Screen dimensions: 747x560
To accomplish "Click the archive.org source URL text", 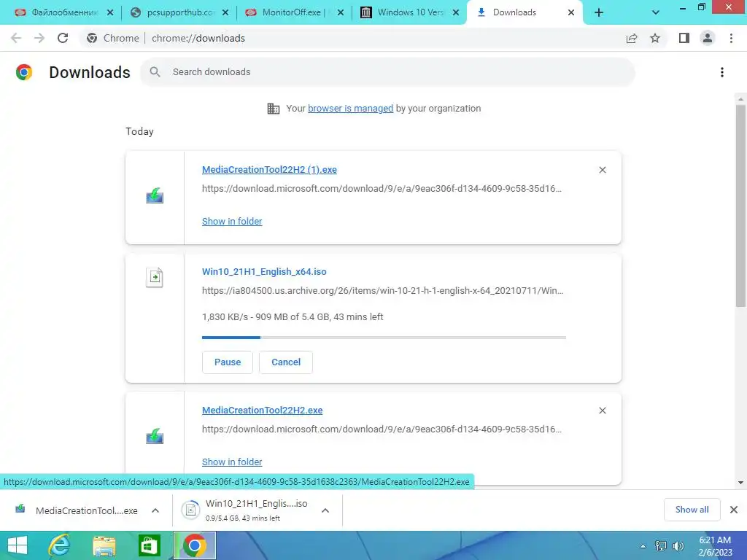I will (x=382, y=291).
